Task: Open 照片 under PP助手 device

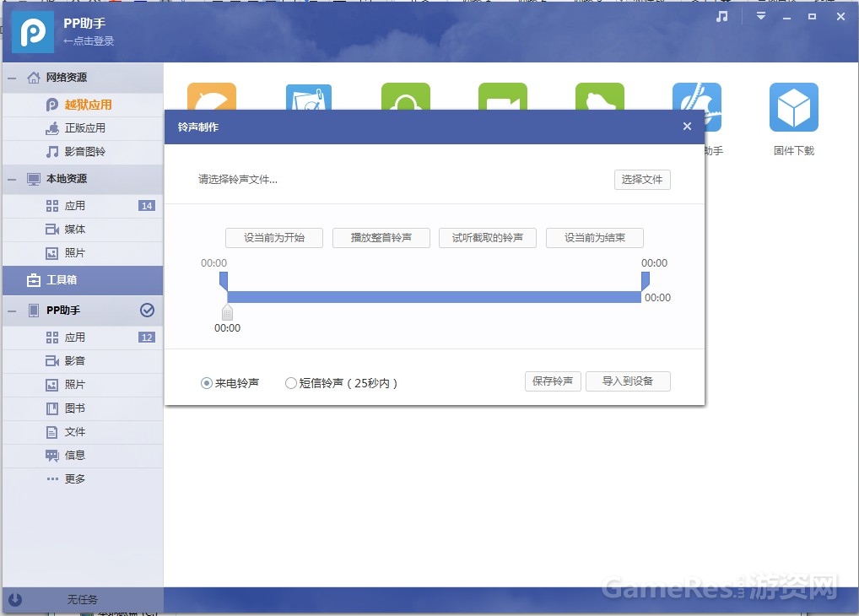Action: tap(83, 385)
